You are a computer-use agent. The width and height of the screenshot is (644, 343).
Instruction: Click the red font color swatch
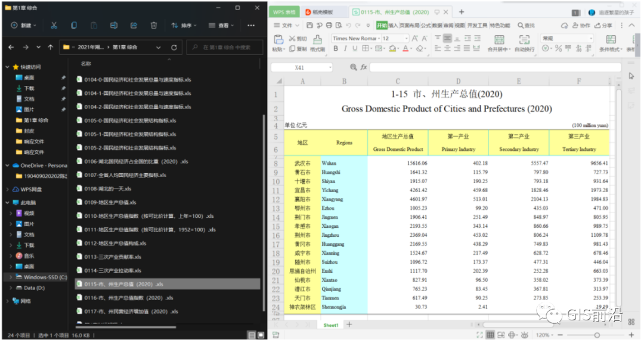(405, 48)
